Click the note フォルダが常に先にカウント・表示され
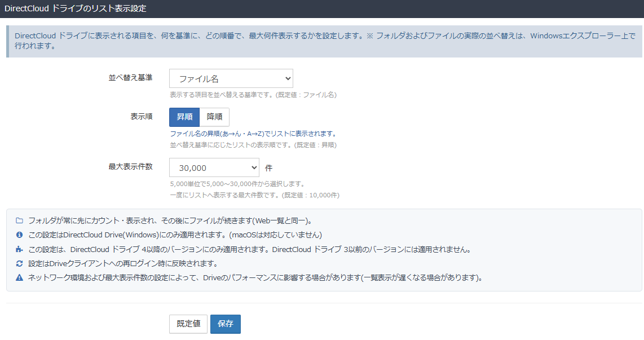The image size is (644, 340). coord(171,221)
